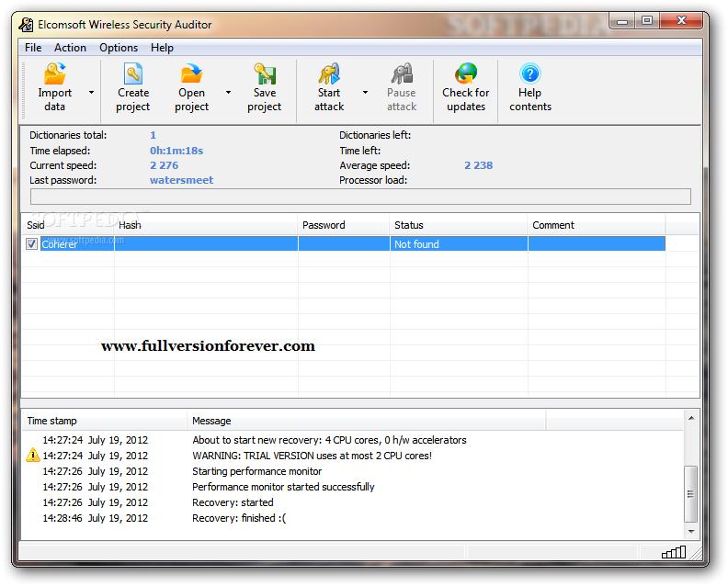728x586 pixels.
Task: Open Help contents question-mark icon
Action: click(530, 73)
